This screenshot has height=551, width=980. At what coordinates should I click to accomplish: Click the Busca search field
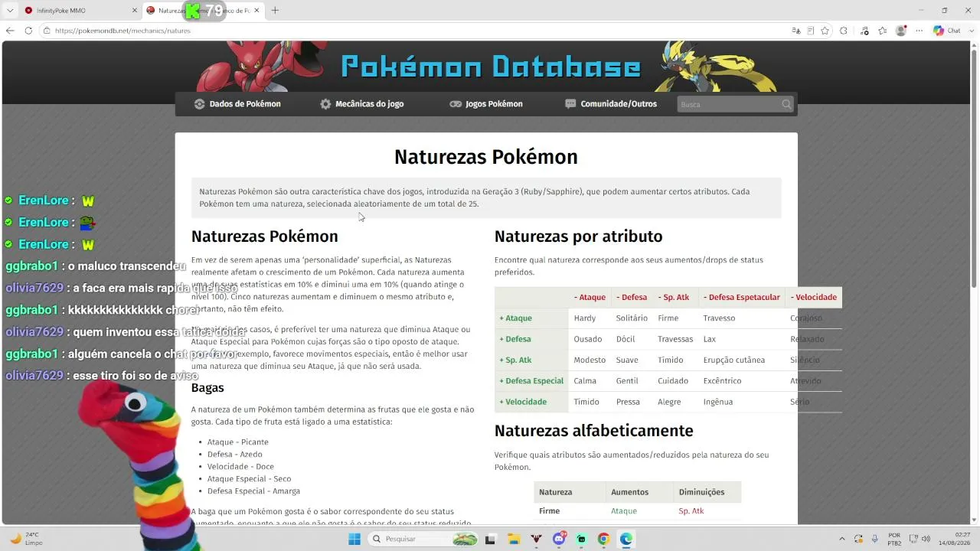pyautogui.click(x=735, y=104)
